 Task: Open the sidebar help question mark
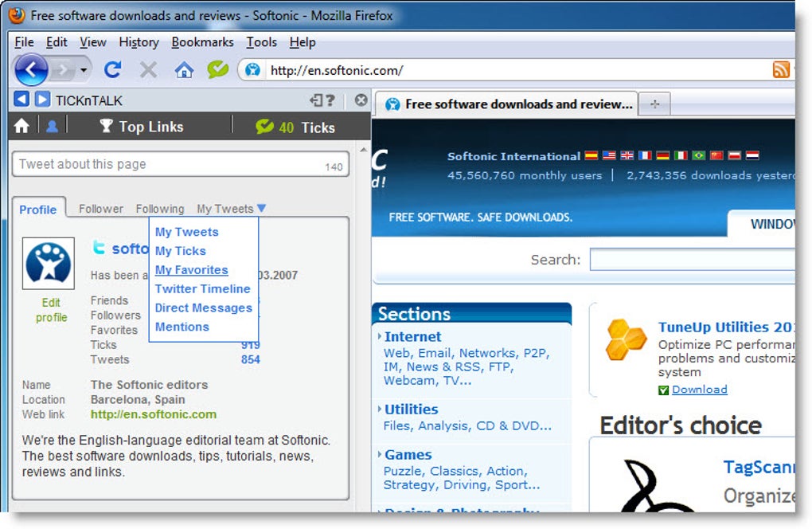pos(330,100)
